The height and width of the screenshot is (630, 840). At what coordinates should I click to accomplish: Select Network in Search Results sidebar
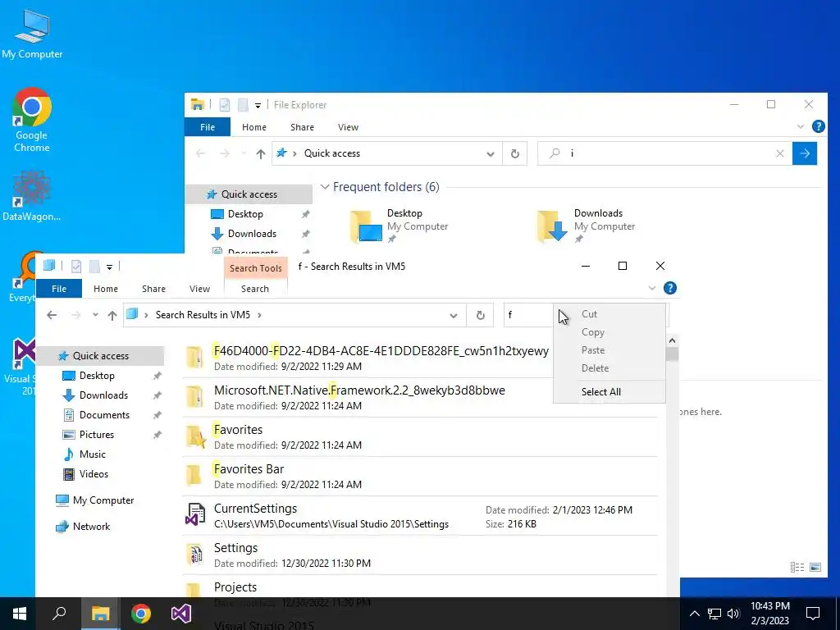tap(91, 527)
